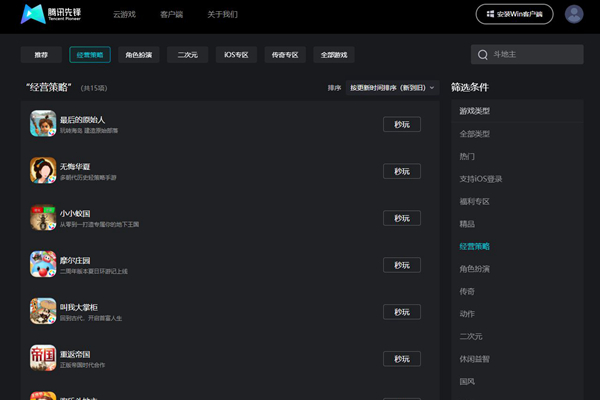The image size is (600, 400).
Task: Select the 全部游戏 category tab
Action: click(x=334, y=55)
